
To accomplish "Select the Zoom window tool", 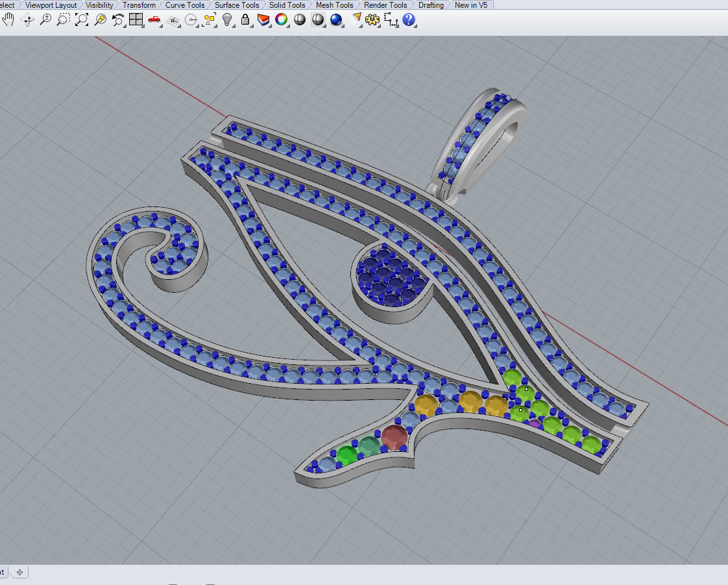I will pyautogui.click(x=63, y=20).
